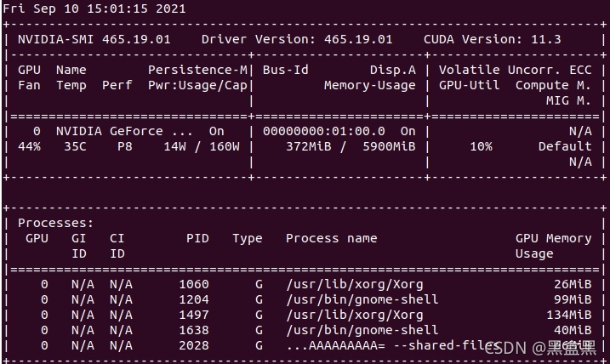Click the 134MiB memory usage entry
Image resolution: width=610 pixels, height=364 pixels.
(x=569, y=315)
